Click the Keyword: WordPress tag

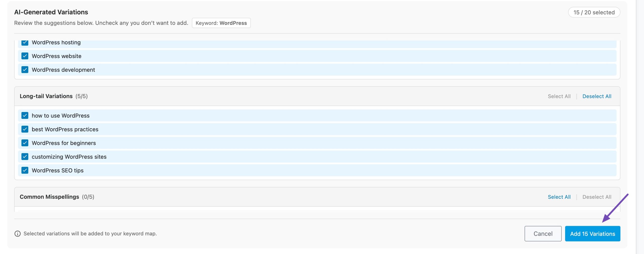click(x=221, y=23)
